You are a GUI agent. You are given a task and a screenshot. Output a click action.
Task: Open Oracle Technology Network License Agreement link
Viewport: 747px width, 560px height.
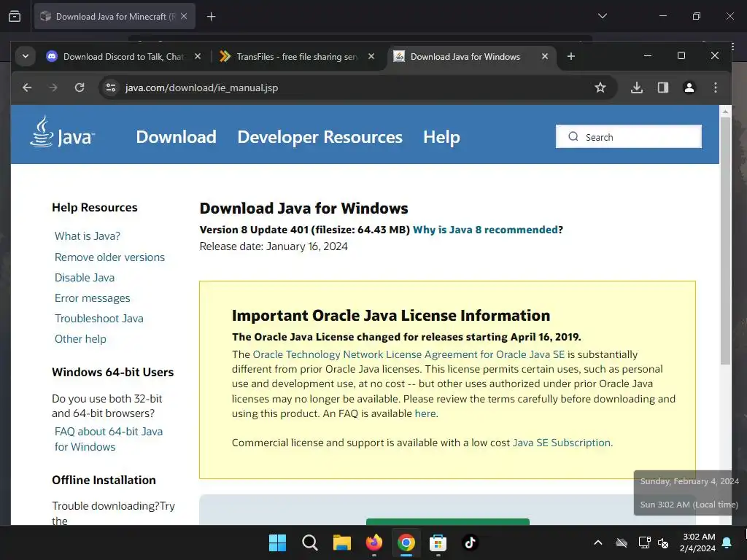409,354
